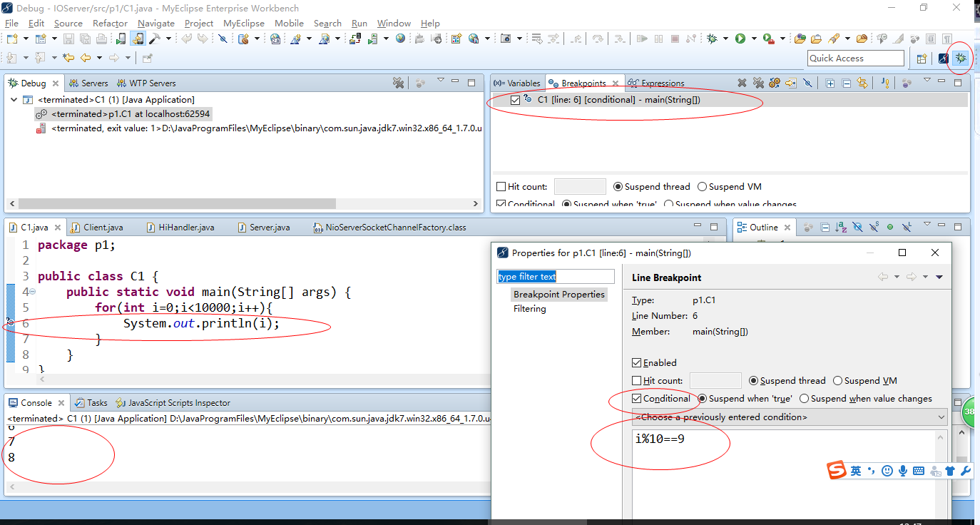Screen dimensions: 980x525
Task: Click the web browser globe icon
Action: tap(400, 39)
